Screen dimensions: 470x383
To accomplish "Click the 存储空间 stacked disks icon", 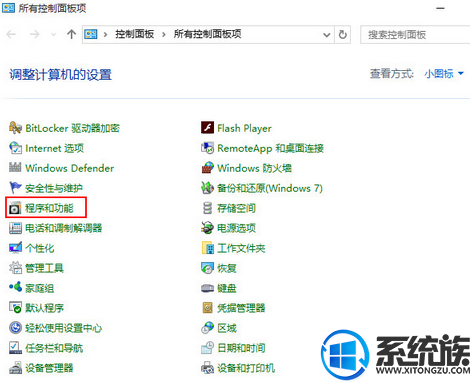I will [207, 208].
